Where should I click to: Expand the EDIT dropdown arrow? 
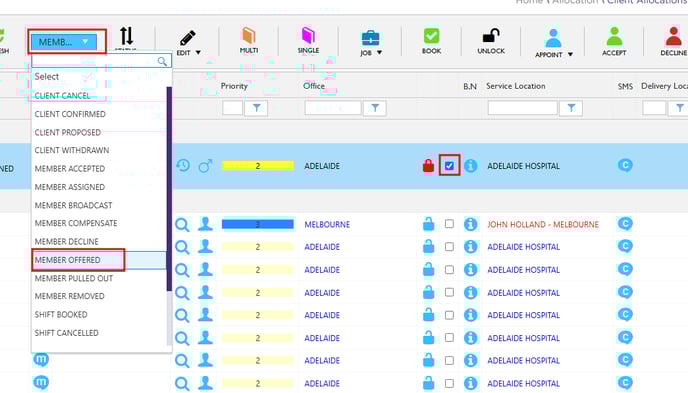(x=198, y=53)
